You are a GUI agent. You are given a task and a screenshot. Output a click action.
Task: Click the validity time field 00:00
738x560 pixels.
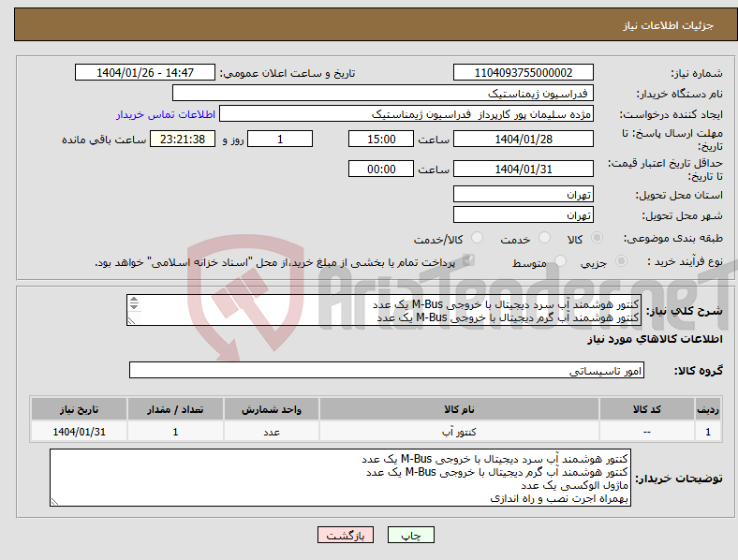tap(381, 169)
